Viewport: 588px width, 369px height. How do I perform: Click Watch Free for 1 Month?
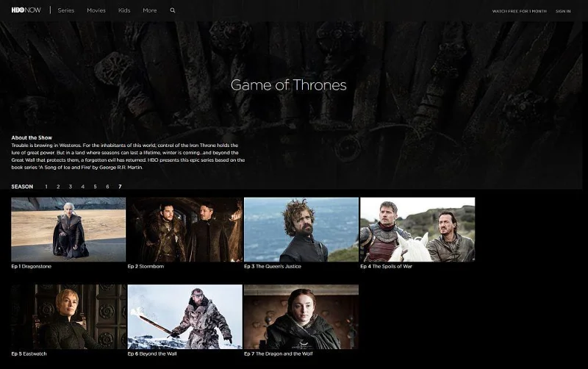[x=519, y=11]
